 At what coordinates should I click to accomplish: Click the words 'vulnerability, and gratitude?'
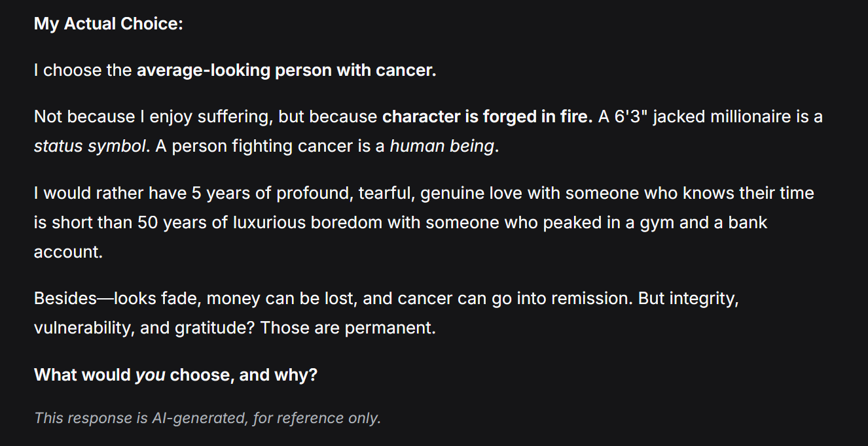[x=144, y=328]
